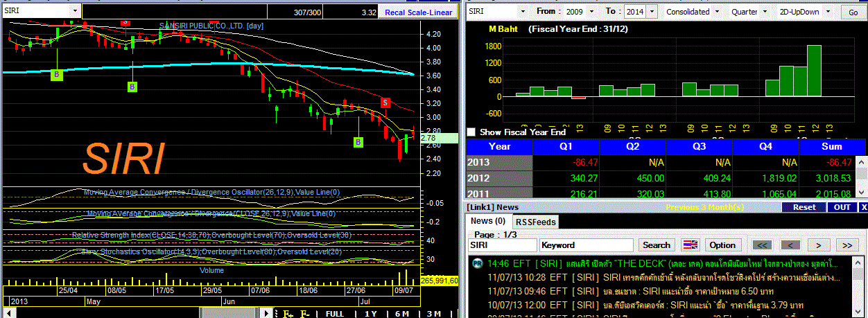Image resolution: width=868 pixels, height=318 pixels.
Task: Close the news panel with the X button
Action: (x=864, y=207)
